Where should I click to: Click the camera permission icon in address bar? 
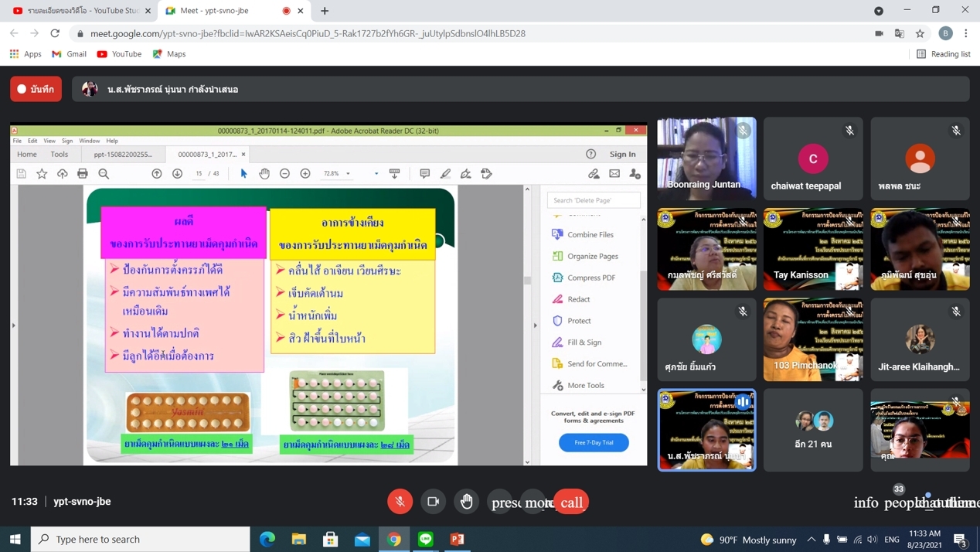point(879,33)
